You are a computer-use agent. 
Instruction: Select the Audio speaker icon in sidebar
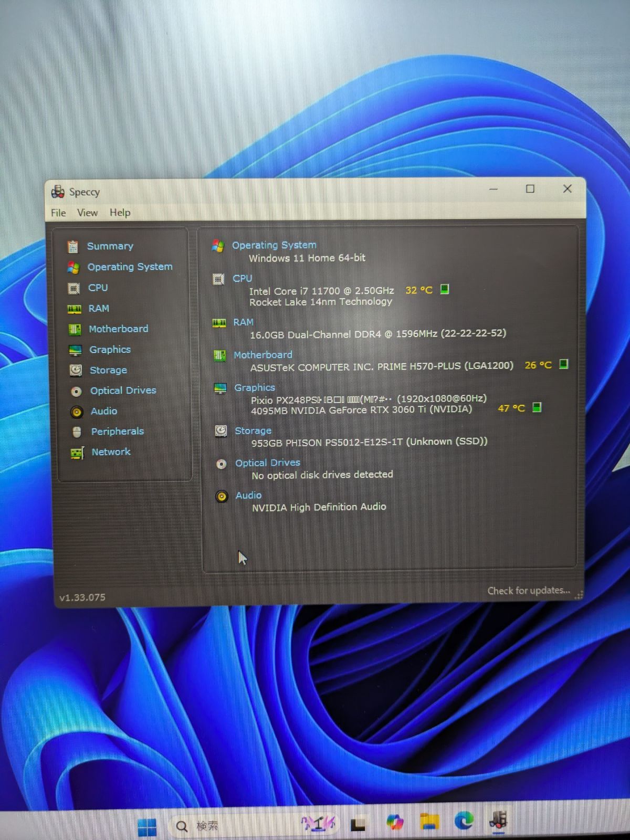click(77, 412)
